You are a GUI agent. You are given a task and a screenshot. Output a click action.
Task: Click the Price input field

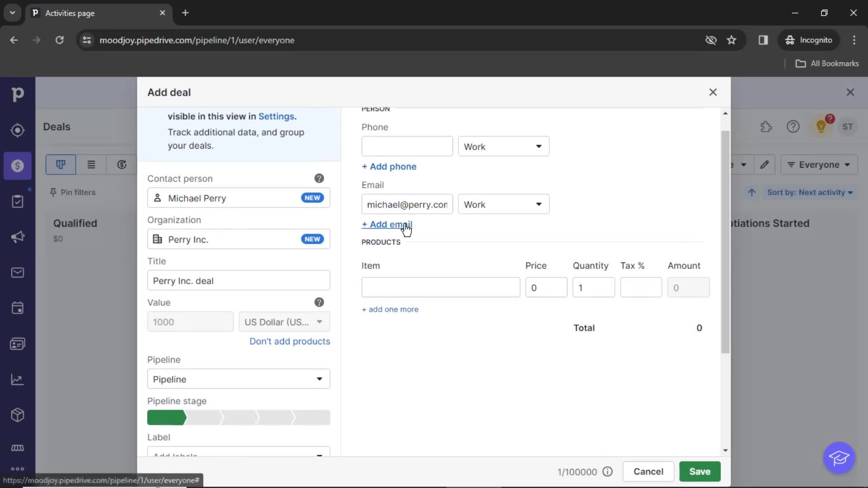click(x=546, y=287)
